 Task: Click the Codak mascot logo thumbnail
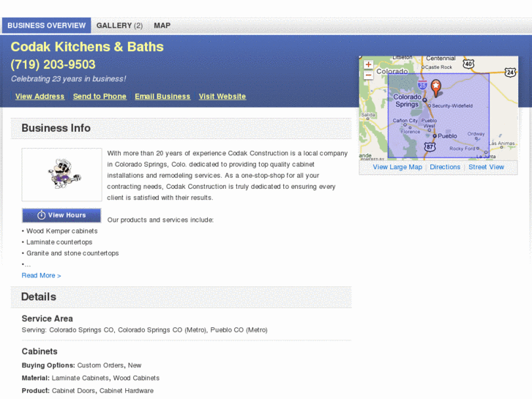click(61, 174)
